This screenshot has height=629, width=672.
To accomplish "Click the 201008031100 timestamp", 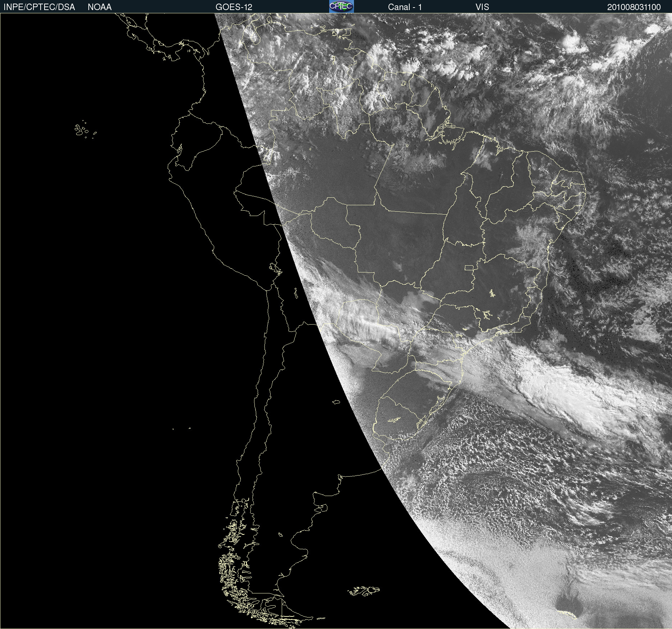I will pos(634,7).
